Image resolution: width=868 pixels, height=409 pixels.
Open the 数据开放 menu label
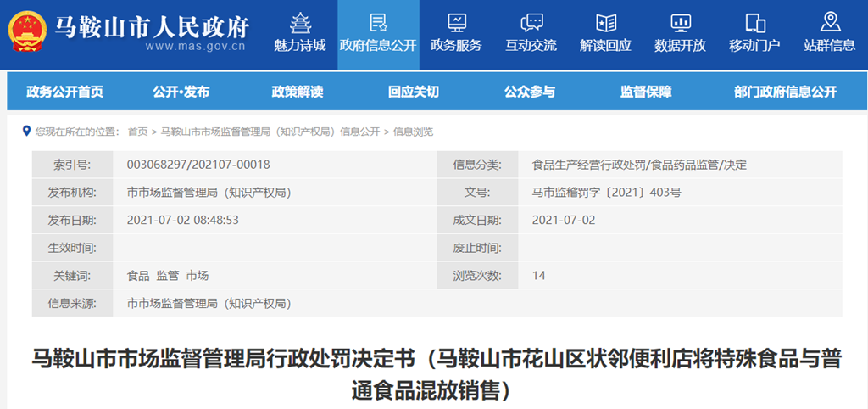tap(681, 46)
